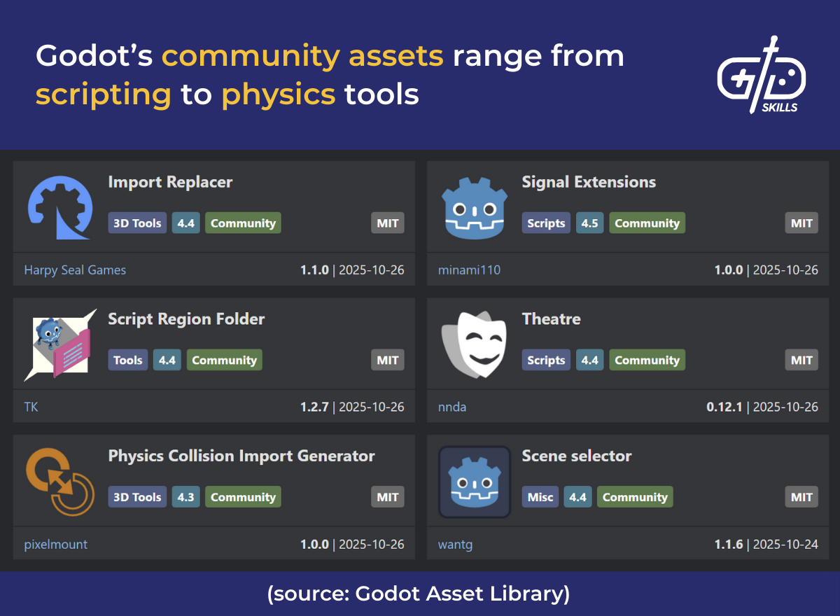Click the Scene selector Godot icon
Screen dimensions: 840x616
point(474,482)
